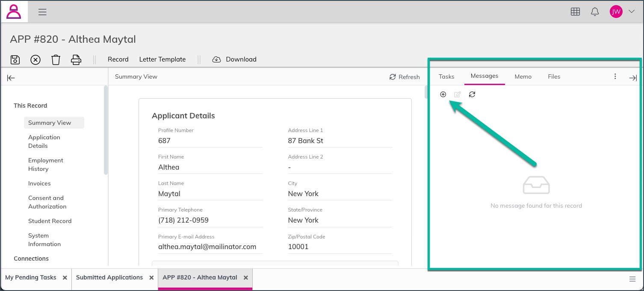Open the Letter Template menu

coord(162,59)
